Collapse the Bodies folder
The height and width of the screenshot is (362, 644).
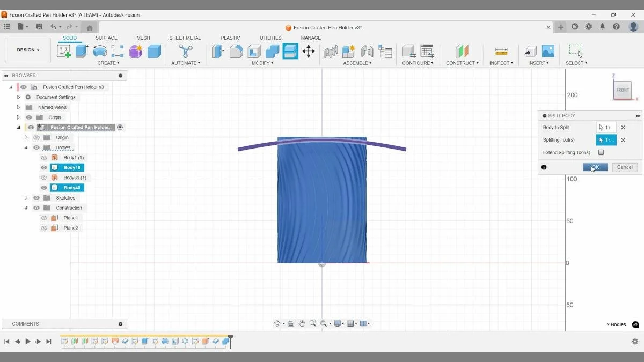[26, 147]
